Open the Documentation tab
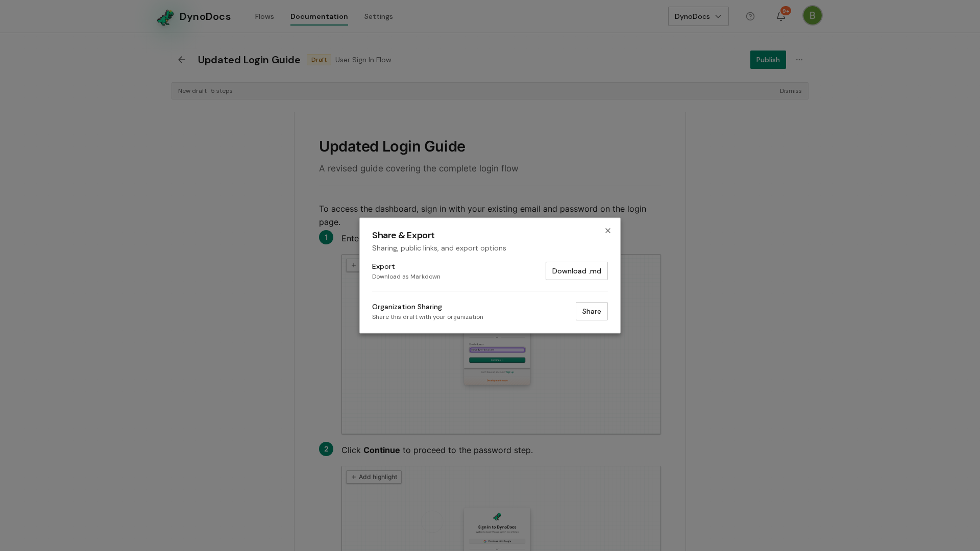Viewport: 980px width, 551px height. 319,16
